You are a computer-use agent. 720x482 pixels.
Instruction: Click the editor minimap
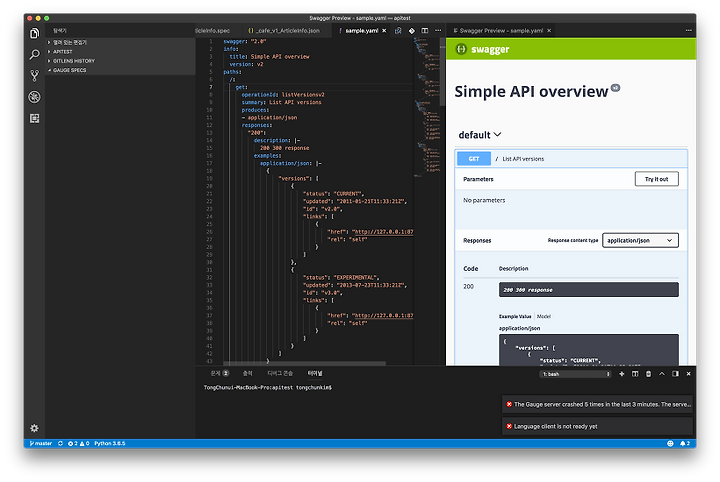427,108
